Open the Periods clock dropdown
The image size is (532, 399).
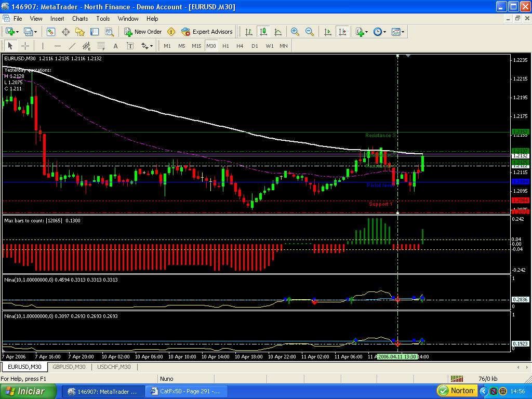tap(379, 32)
